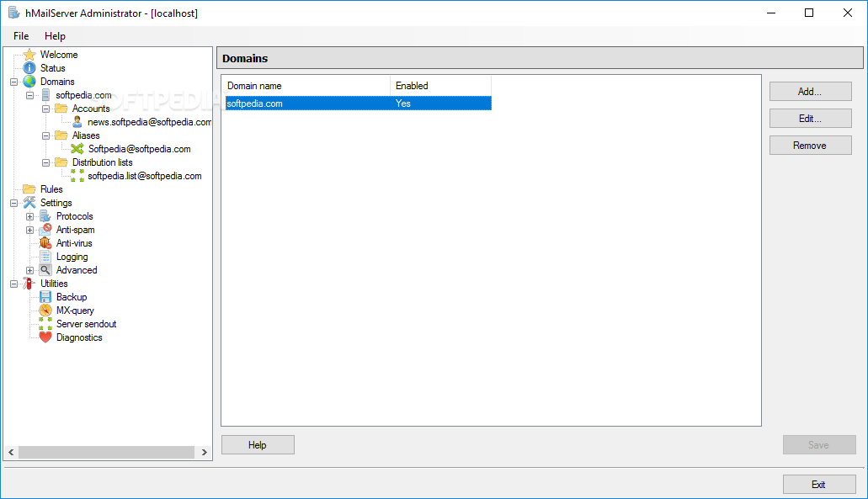
Task: Select the Logging tree label
Action: pyautogui.click(x=72, y=257)
